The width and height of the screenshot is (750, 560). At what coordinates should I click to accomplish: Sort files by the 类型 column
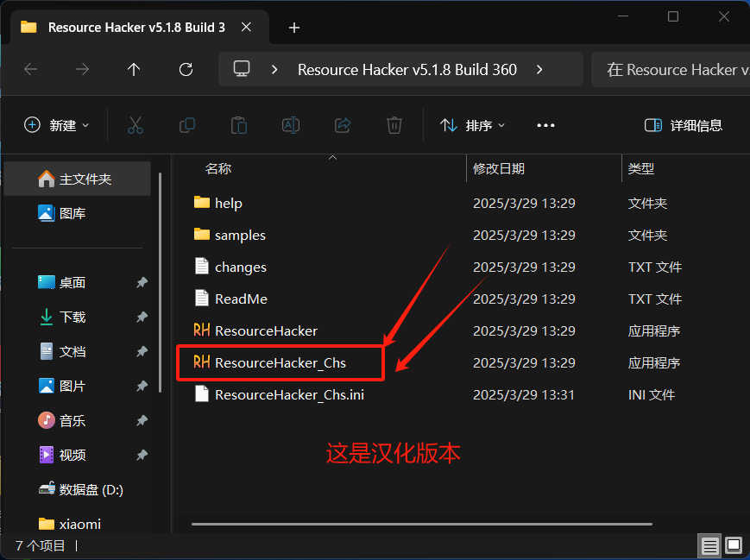tap(641, 169)
